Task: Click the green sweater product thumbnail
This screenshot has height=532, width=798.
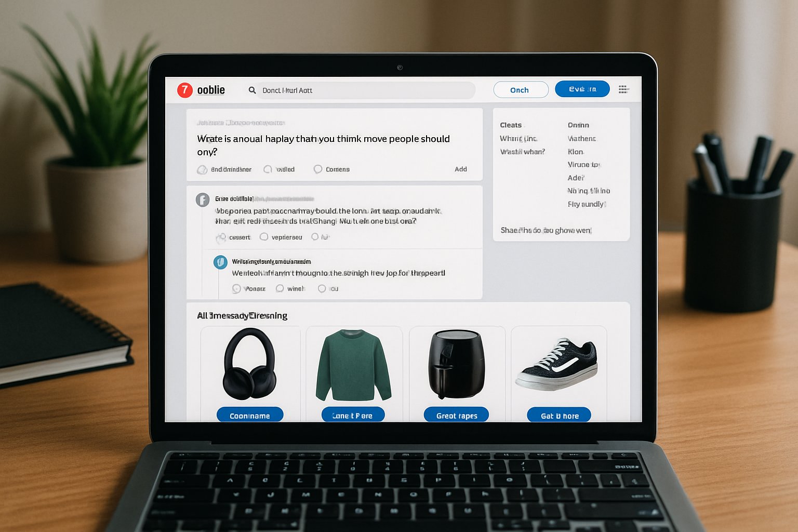Action: (x=353, y=365)
